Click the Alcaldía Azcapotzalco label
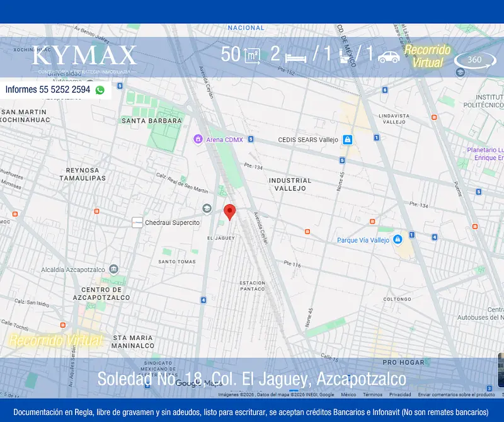This screenshot has height=422, width=504. tap(73, 270)
